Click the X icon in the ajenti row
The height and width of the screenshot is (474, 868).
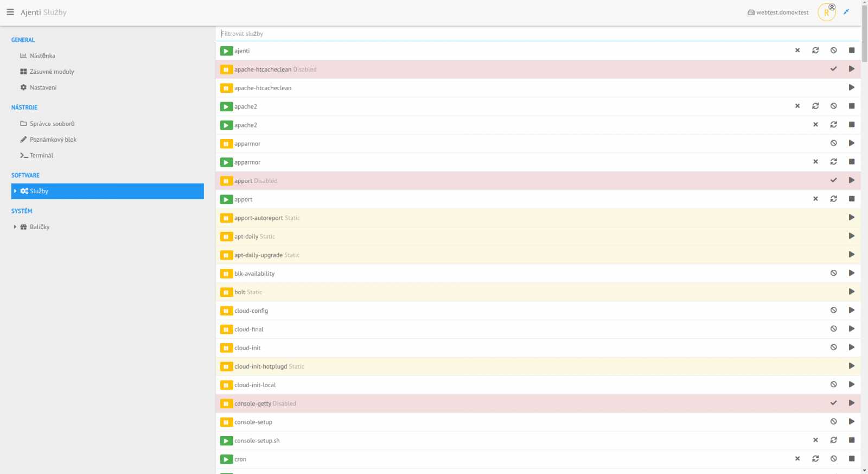click(797, 50)
